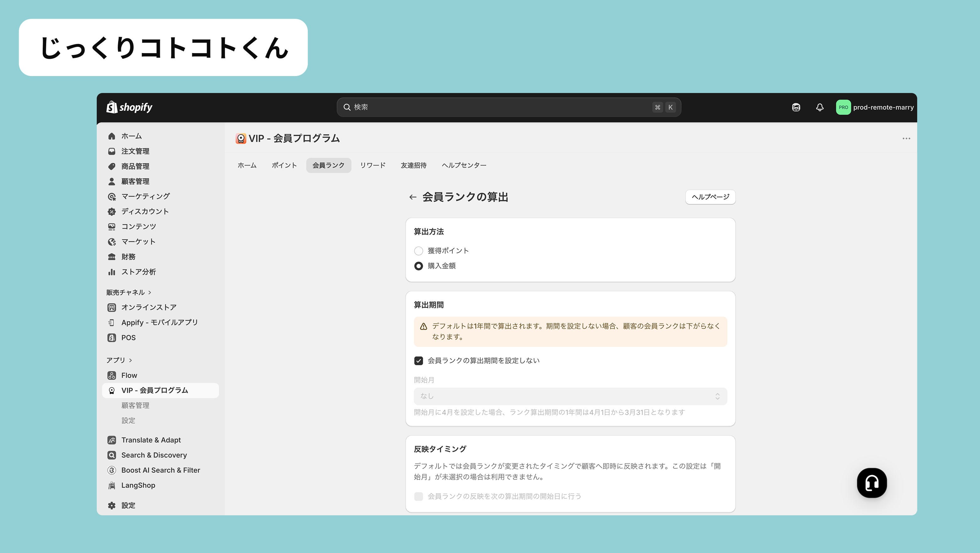This screenshot has width=980, height=553.
Task: Click the three-dots more menu icon
Action: 906,139
